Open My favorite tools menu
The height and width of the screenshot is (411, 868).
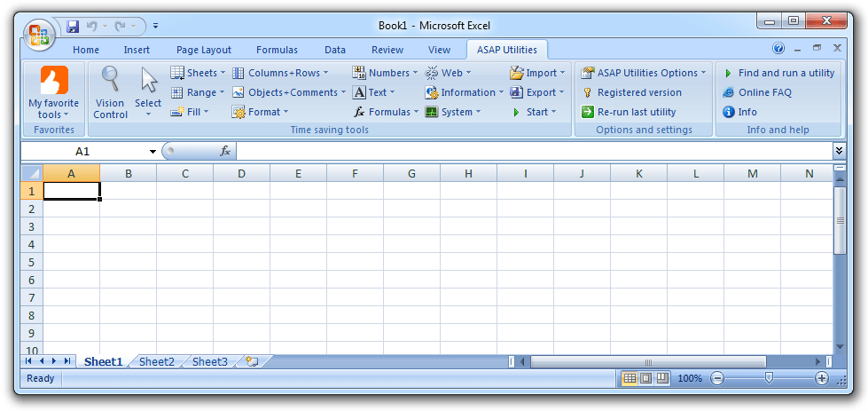(x=54, y=93)
